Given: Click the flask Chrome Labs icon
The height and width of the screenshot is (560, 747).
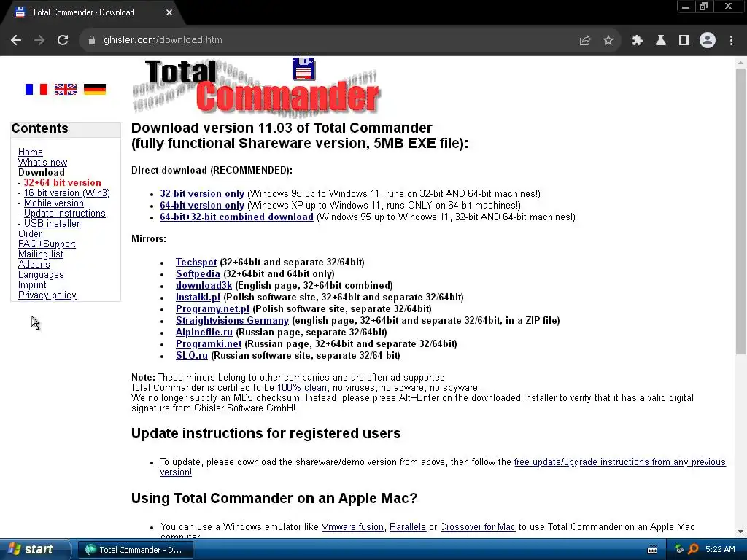Looking at the screenshot, I should pos(661,41).
